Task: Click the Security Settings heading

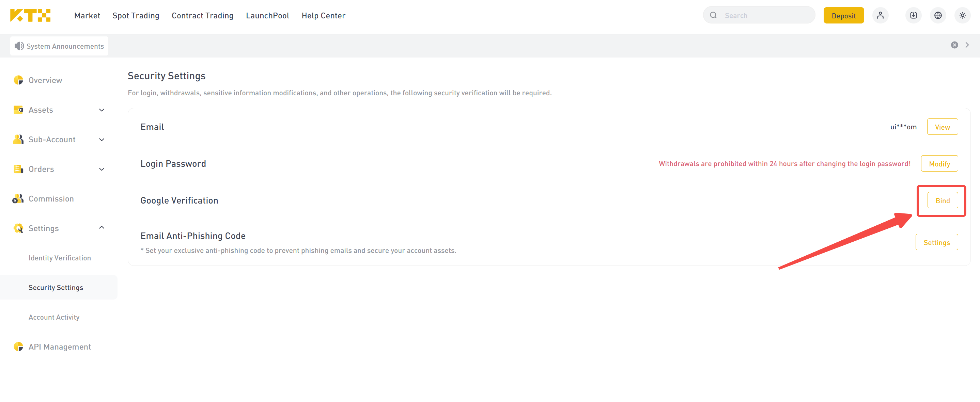Action: point(167,76)
